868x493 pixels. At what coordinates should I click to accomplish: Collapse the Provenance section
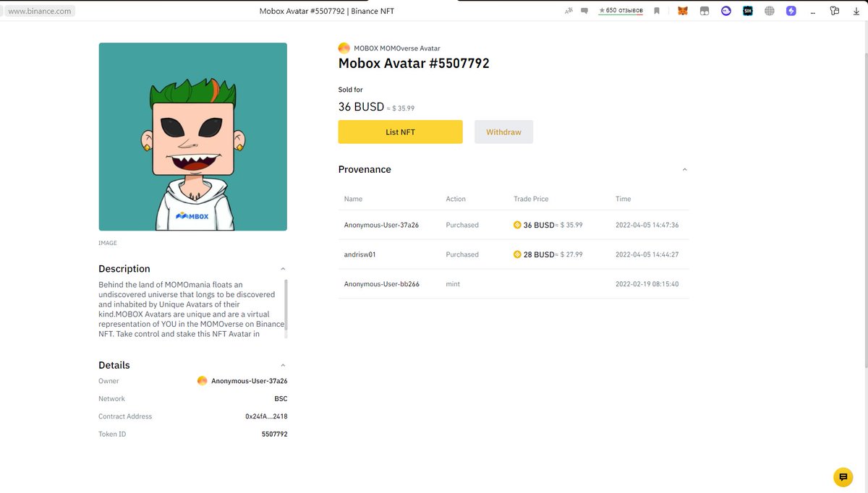pos(685,170)
